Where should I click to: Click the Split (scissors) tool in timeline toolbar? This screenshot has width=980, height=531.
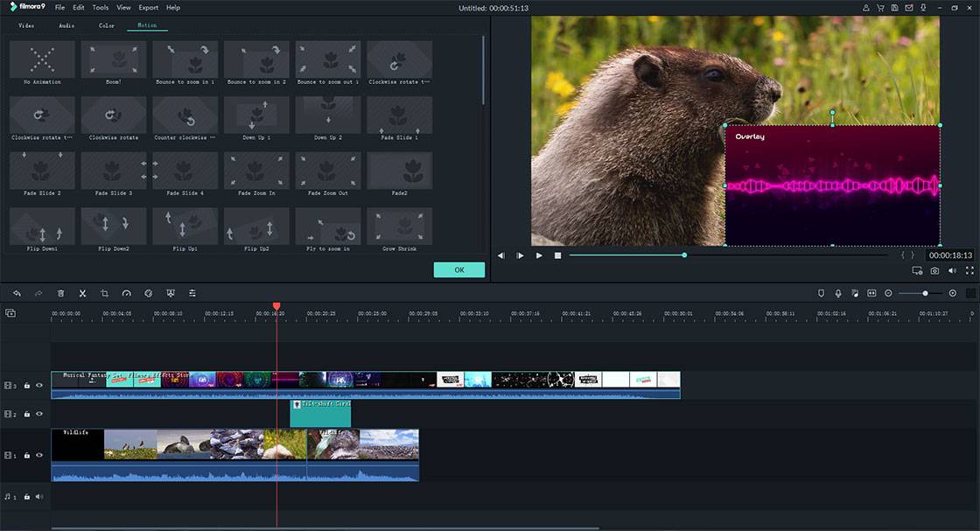[x=82, y=293]
